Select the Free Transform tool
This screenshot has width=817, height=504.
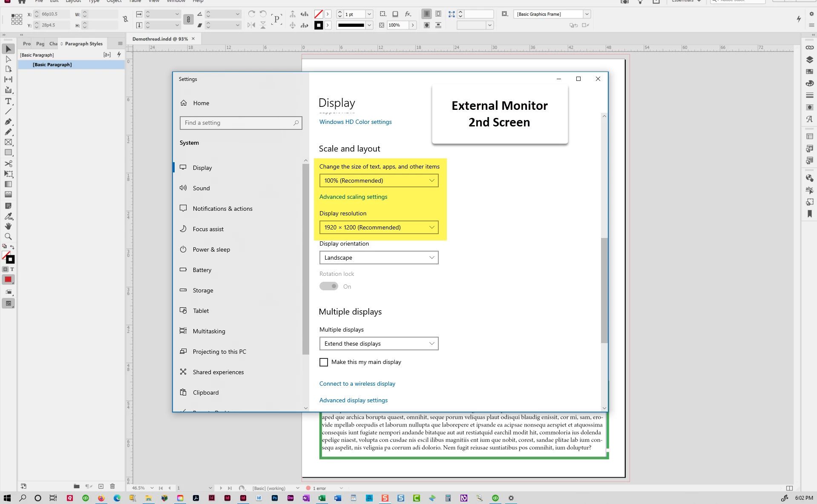[8, 174]
